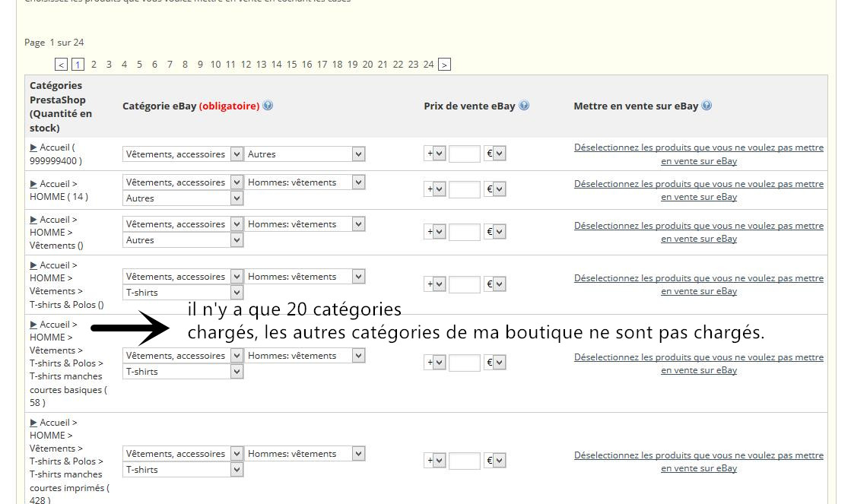This screenshot has height=504, width=851.
Task: Expand the Accueil > HOMME (14) category row
Action: [33, 184]
